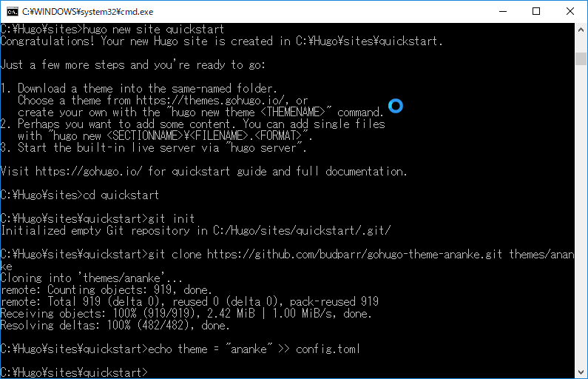Click the scrollbar up arrow
Viewport: 588px width, 379px height.
[581, 30]
